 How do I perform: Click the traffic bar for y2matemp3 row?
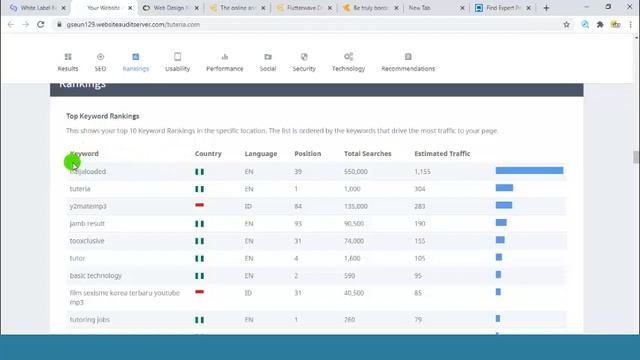tap(504, 205)
